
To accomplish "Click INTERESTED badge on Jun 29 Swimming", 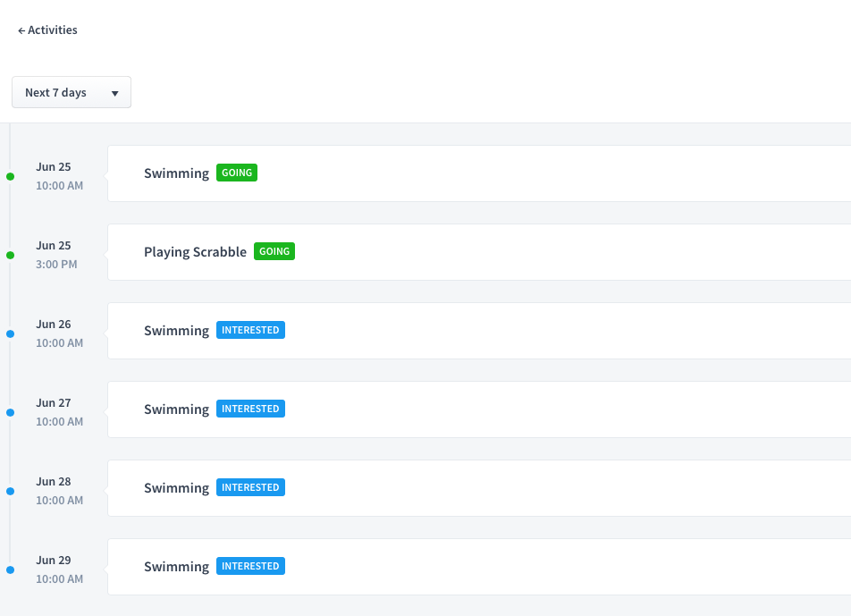I will click(250, 566).
